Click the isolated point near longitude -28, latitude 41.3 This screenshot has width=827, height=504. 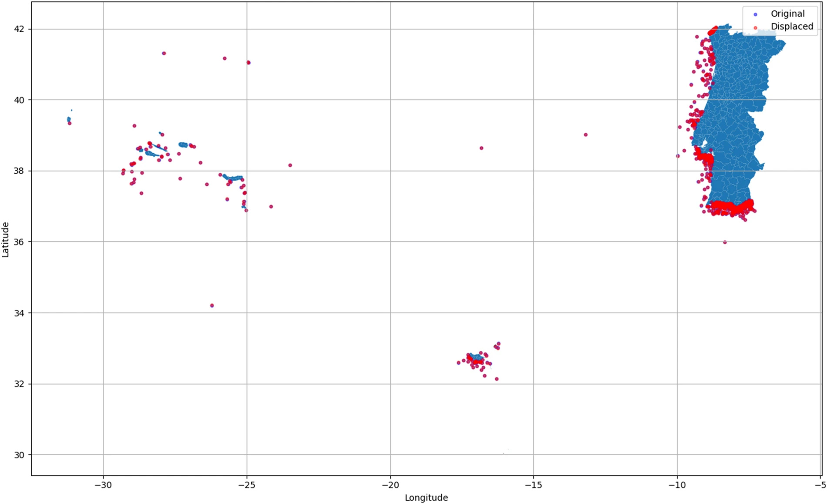tap(164, 54)
